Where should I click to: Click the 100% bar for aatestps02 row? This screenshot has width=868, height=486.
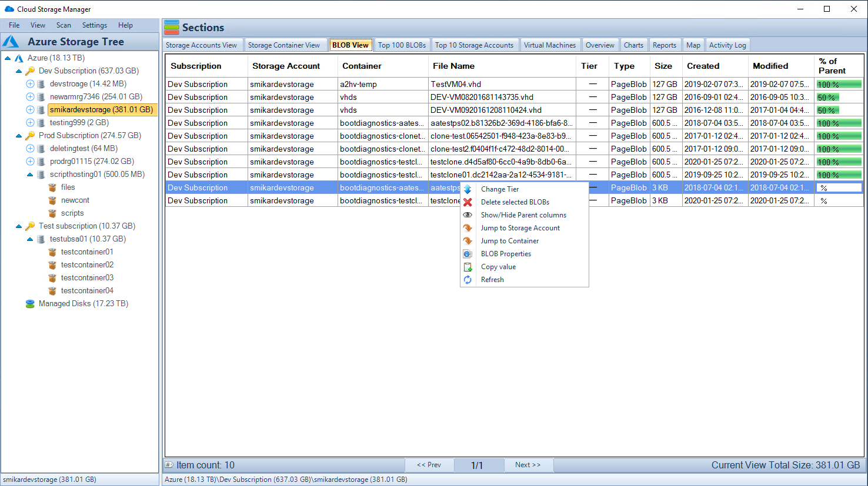[839, 123]
